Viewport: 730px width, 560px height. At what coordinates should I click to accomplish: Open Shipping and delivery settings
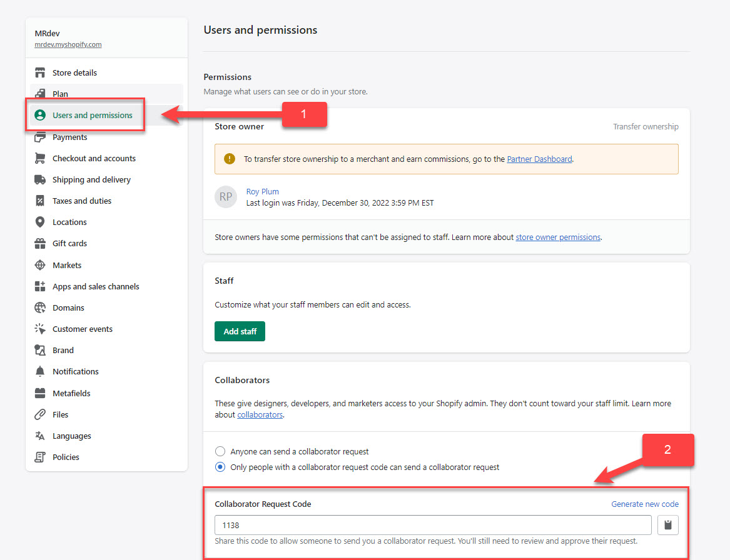[x=91, y=179]
